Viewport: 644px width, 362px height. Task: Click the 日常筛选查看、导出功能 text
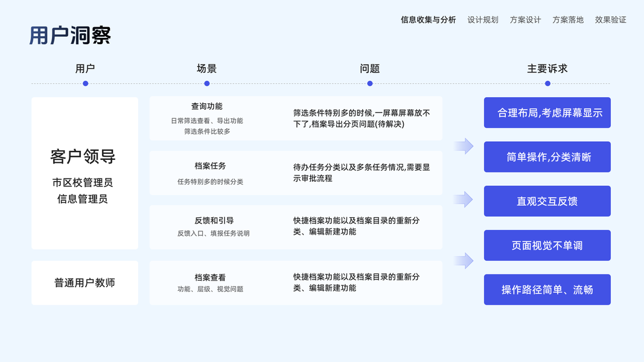[206, 121]
